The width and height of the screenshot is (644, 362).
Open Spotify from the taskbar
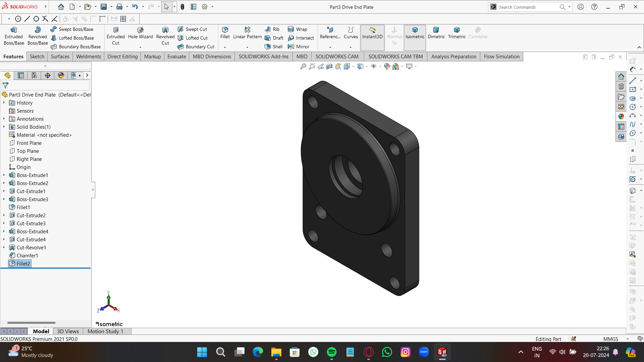click(x=331, y=352)
